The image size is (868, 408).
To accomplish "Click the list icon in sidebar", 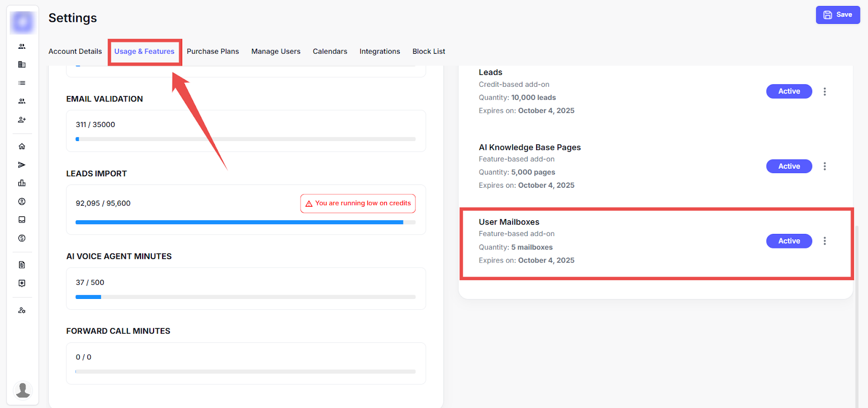I will tap(22, 83).
